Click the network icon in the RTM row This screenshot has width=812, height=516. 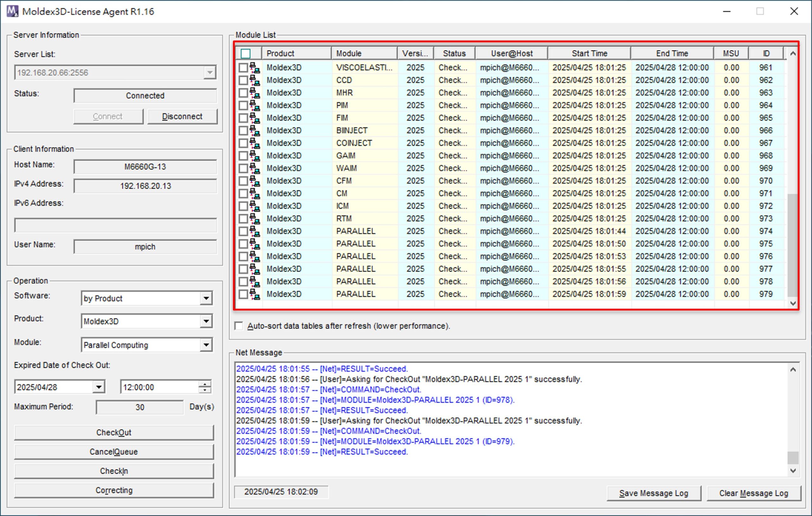click(255, 219)
